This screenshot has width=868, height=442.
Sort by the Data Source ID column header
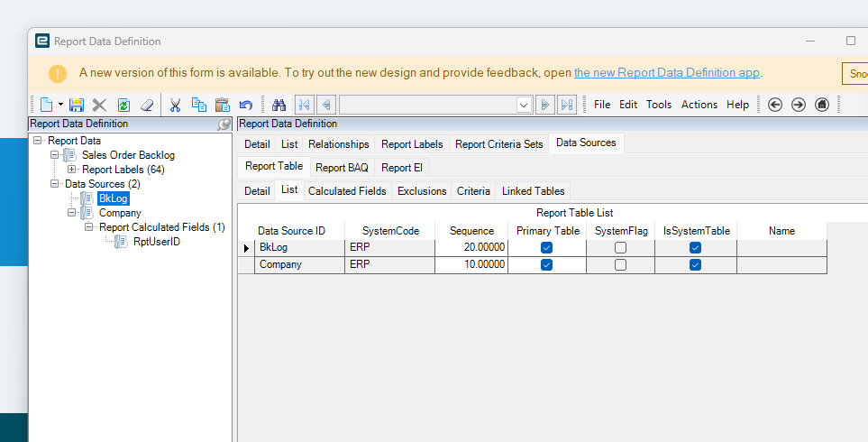point(299,231)
